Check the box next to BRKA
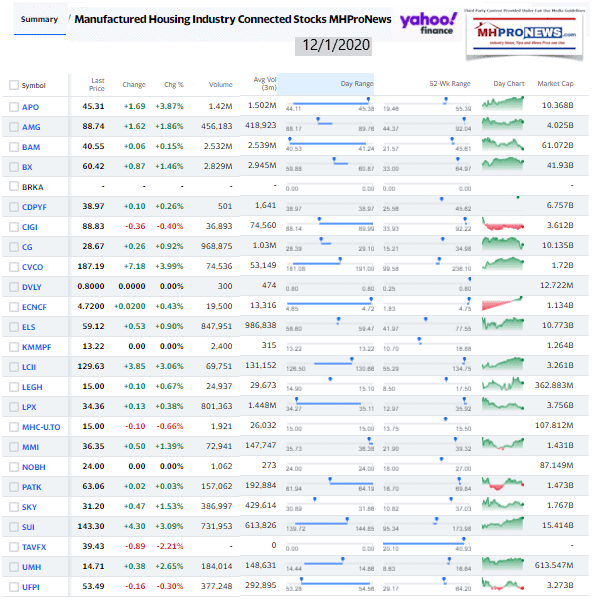The width and height of the screenshot is (592, 605). click(14, 186)
